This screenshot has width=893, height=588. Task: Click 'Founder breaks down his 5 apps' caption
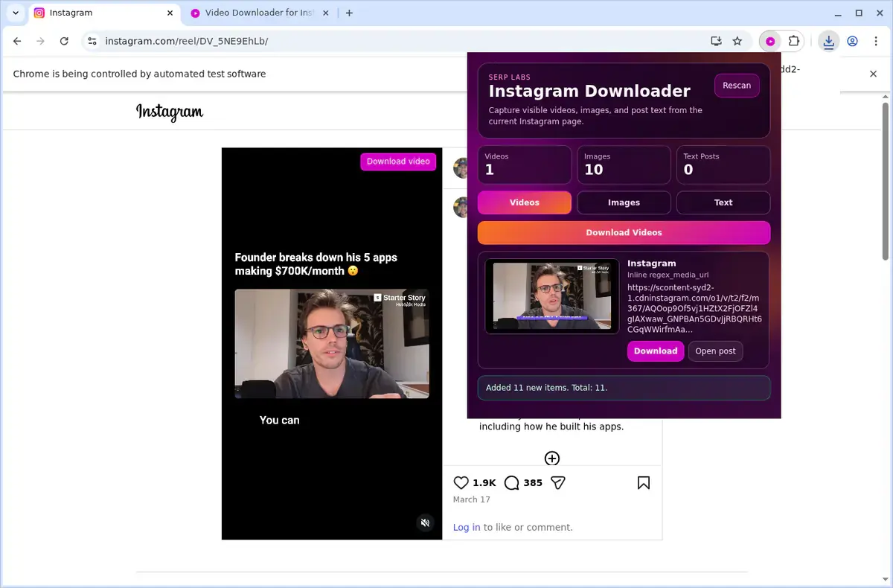pyautogui.click(x=316, y=264)
